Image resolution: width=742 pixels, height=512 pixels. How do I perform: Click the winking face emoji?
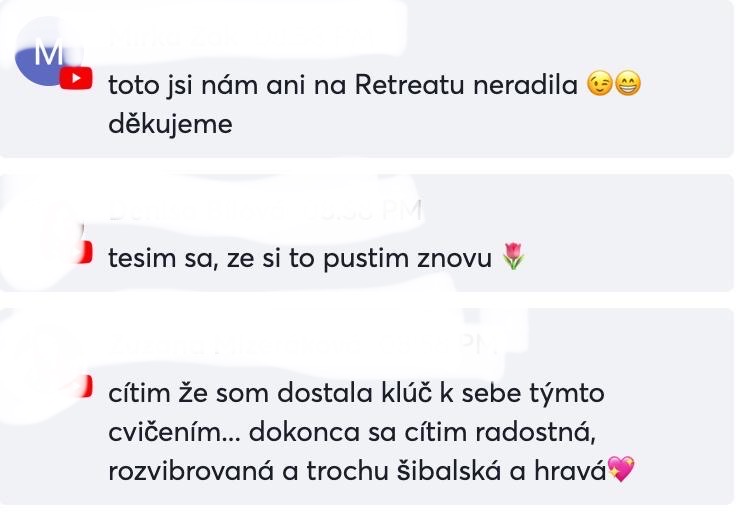click(x=600, y=84)
